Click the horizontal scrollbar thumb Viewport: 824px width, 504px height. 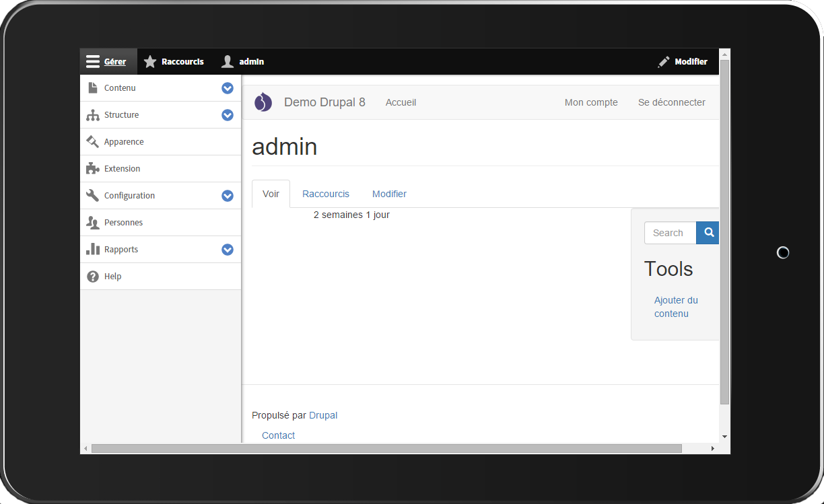386,448
